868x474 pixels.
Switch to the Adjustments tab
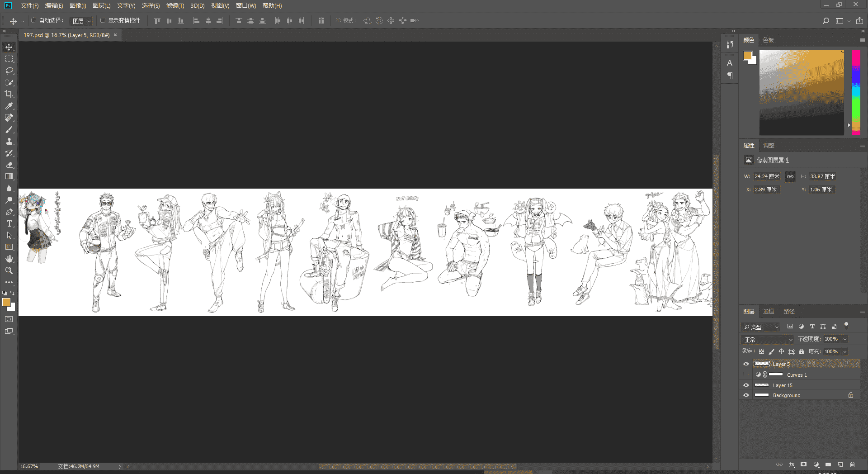click(769, 146)
